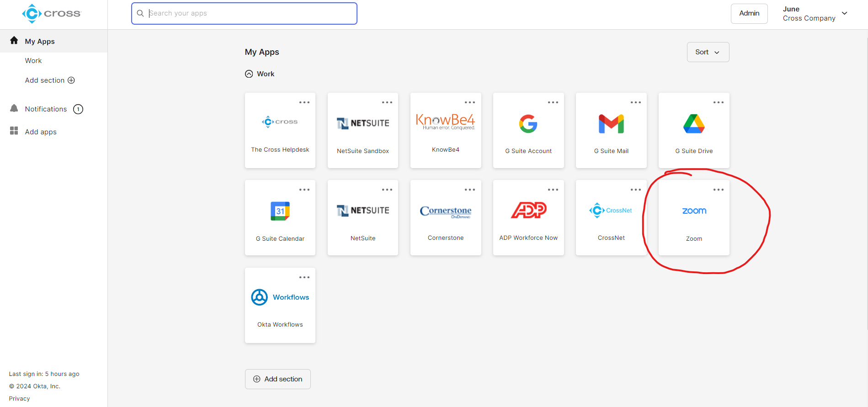The image size is (868, 407).
Task: Open Add apps in the sidebar
Action: 41,132
